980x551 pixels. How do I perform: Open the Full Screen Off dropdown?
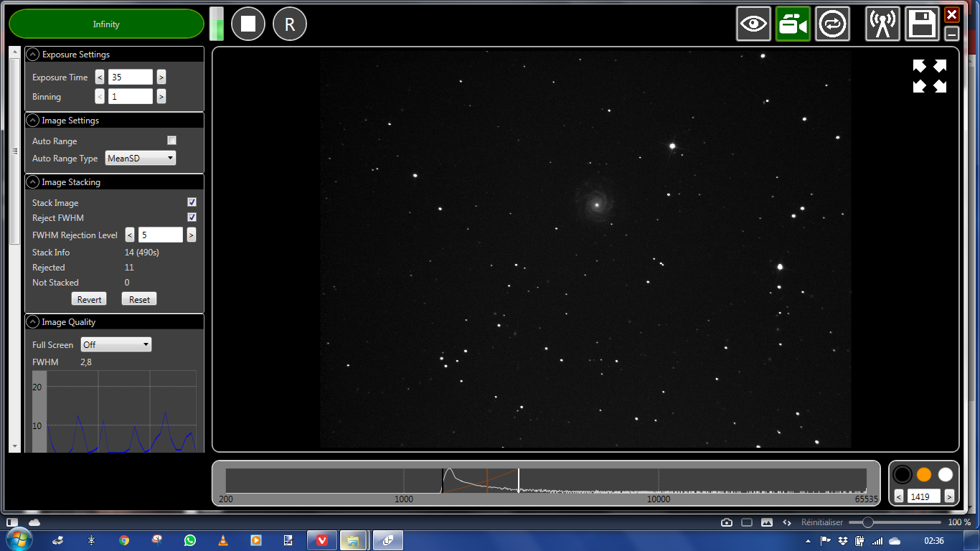tap(116, 344)
